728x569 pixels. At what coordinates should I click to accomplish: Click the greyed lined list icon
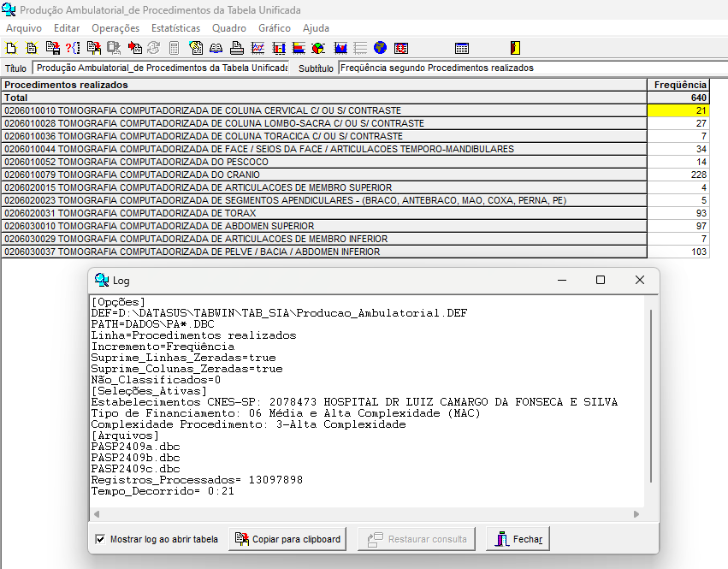tap(360, 48)
